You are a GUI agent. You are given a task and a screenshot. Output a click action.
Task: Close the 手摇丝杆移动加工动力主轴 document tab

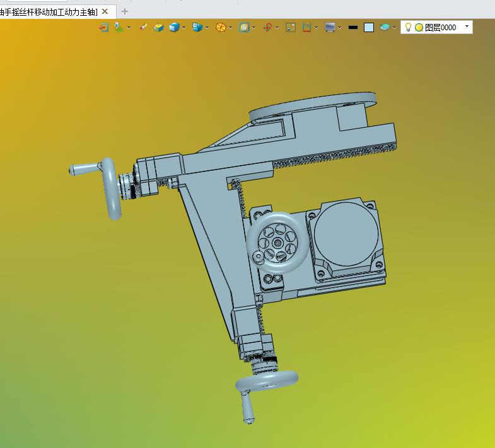click(105, 11)
